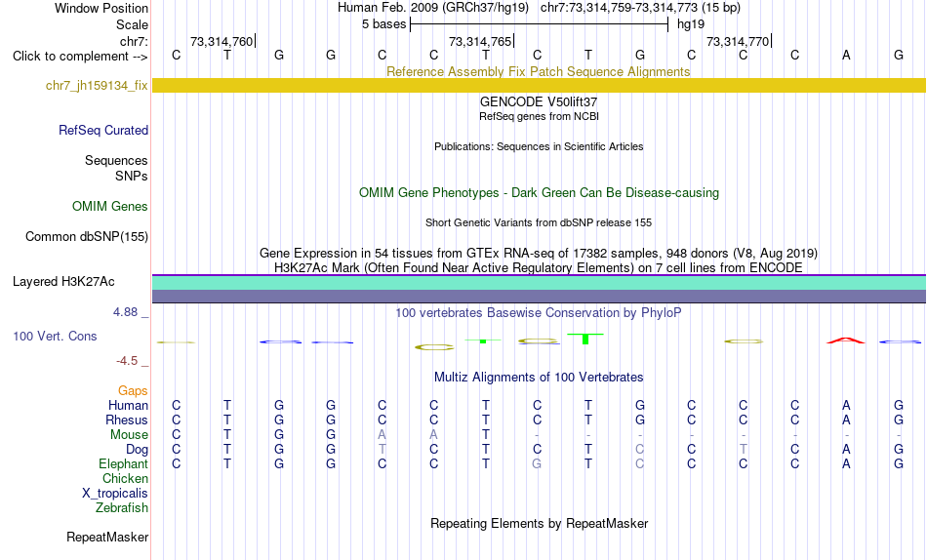
Task: Click position label 73,314,765
Action: coord(480,41)
